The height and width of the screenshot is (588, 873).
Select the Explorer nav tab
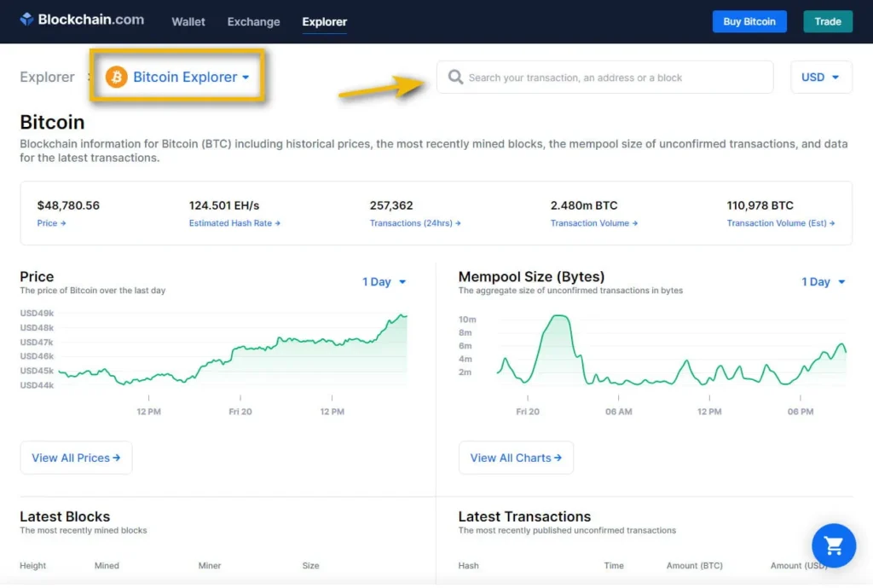[325, 21]
